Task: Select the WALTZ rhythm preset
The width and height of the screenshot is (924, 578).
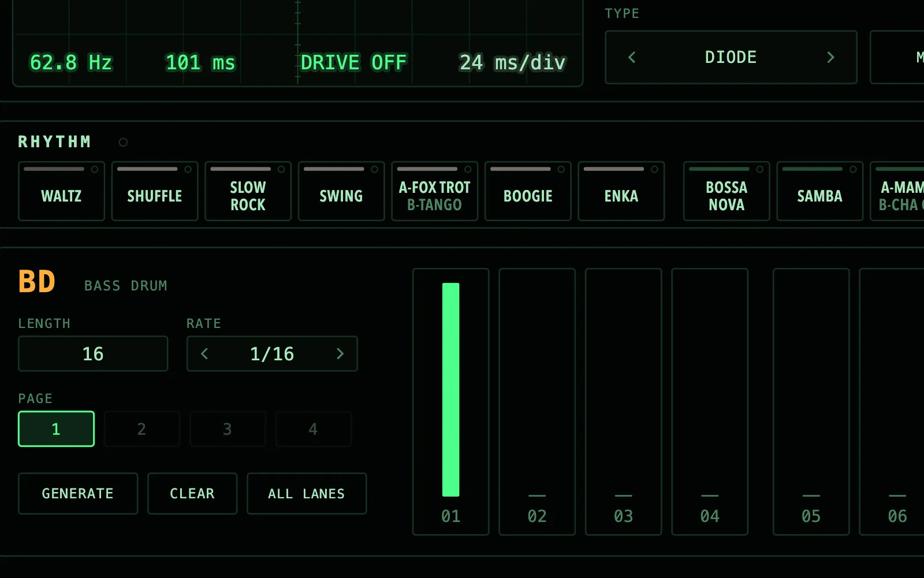Action: point(61,191)
